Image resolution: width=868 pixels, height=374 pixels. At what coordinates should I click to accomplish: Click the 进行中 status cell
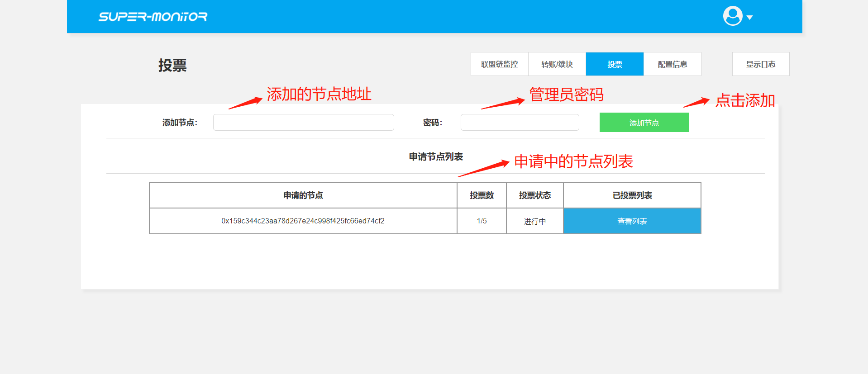pyautogui.click(x=534, y=221)
